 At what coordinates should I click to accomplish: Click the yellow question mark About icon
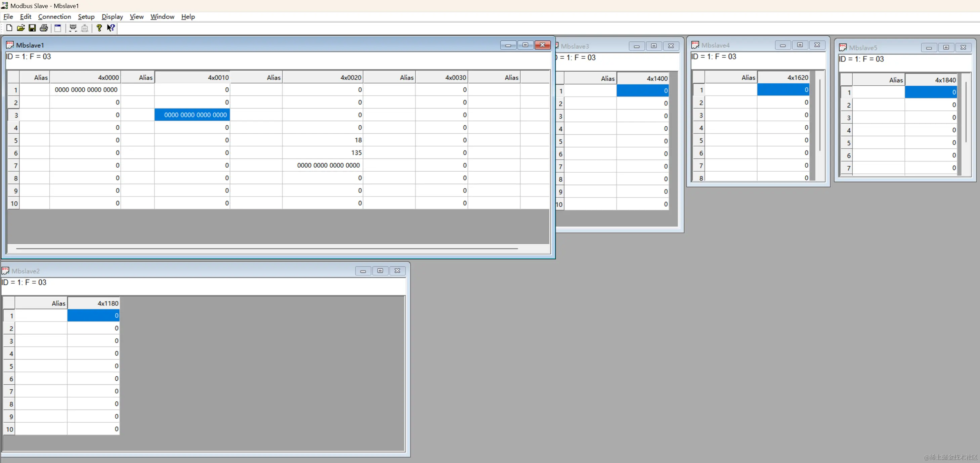coord(99,28)
